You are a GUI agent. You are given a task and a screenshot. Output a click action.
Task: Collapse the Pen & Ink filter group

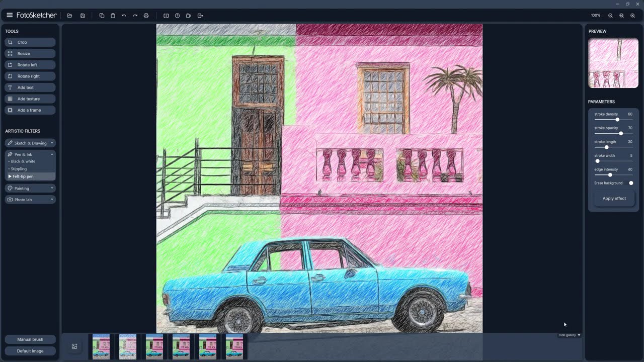(x=30, y=154)
